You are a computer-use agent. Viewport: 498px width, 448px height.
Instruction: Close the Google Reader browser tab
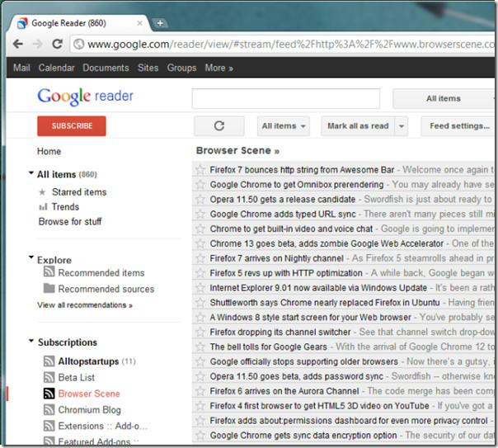point(139,23)
